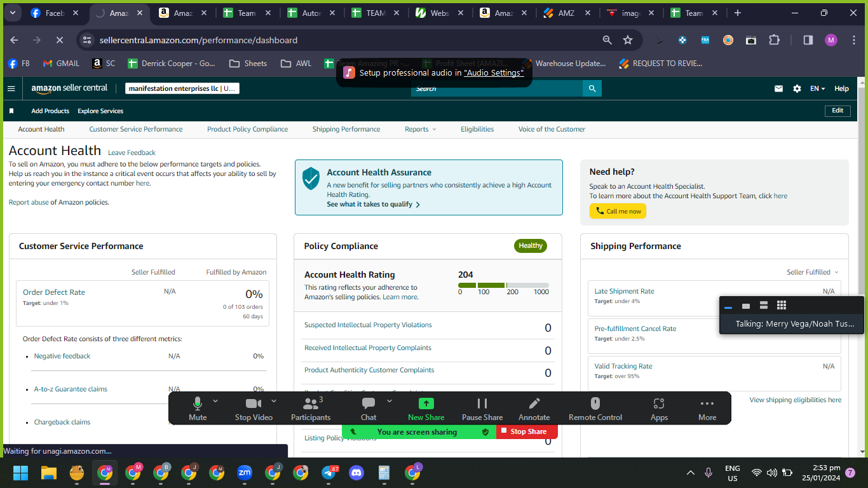Open the Zoom Chat panel
The image size is (868, 488).
coord(369,409)
